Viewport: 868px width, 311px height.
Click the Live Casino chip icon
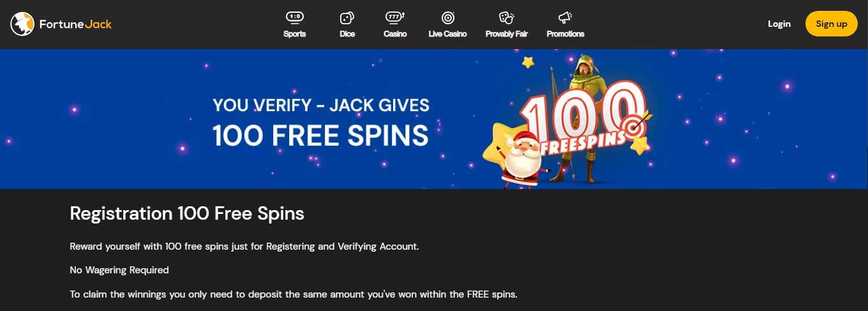click(447, 17)
